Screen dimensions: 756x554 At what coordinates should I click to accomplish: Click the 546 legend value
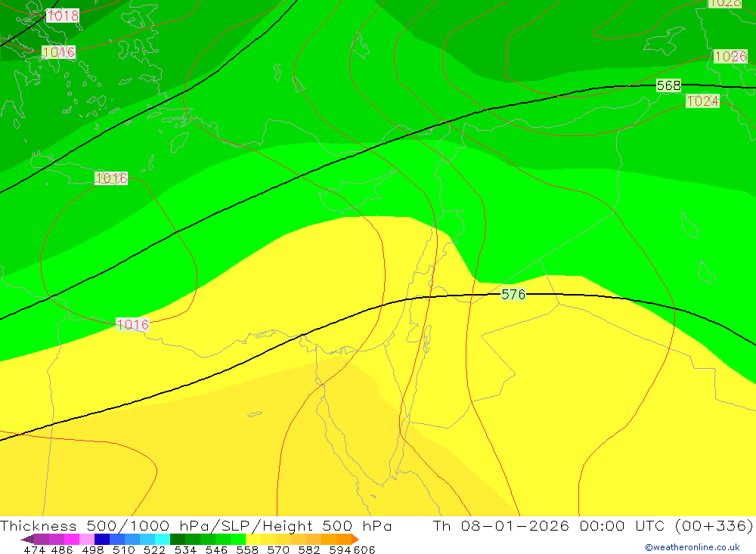216,549
